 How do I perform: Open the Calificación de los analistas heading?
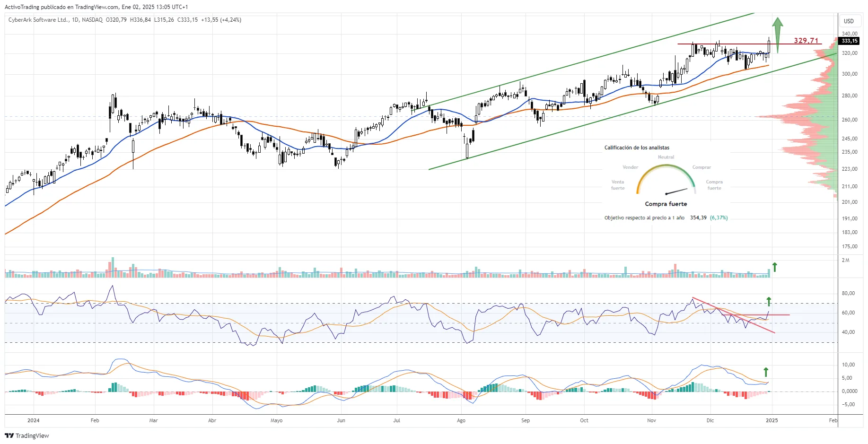637,148
